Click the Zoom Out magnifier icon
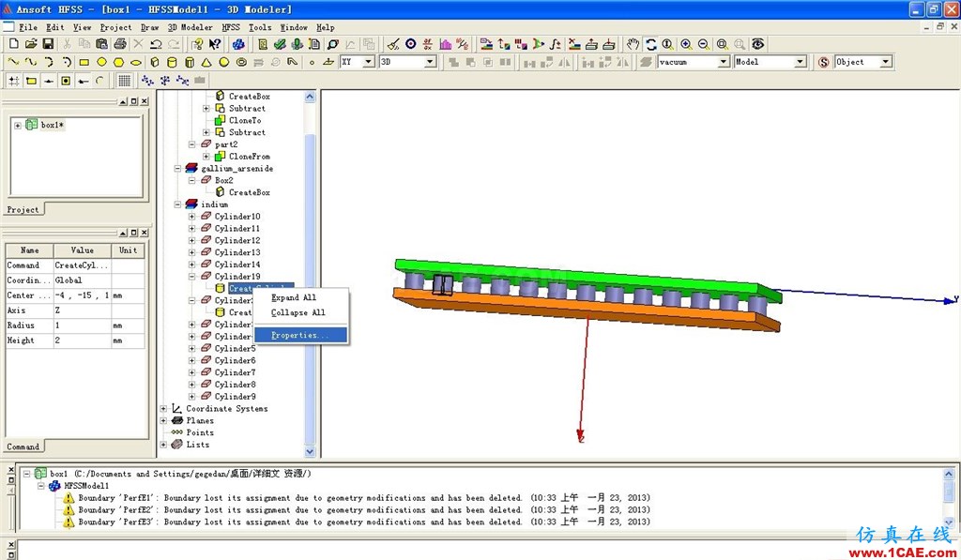Screen dimensions: 961x560 [x=704, y=44]
